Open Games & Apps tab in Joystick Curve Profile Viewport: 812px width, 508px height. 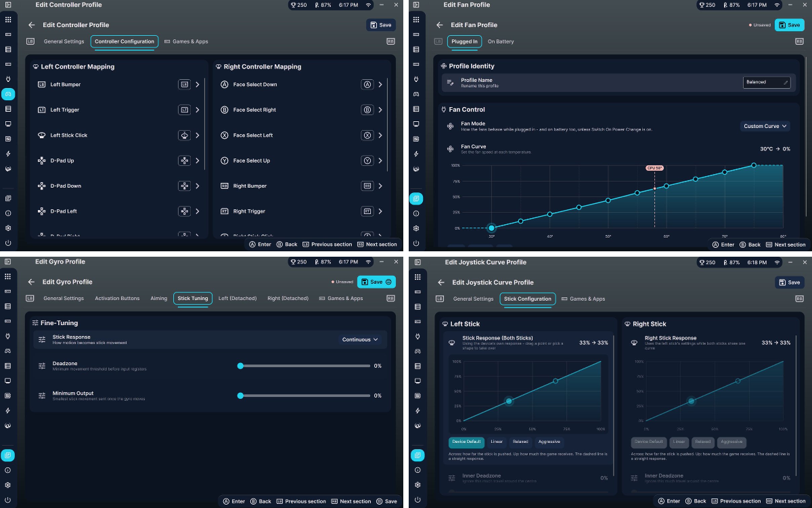[x=582, y=299]
